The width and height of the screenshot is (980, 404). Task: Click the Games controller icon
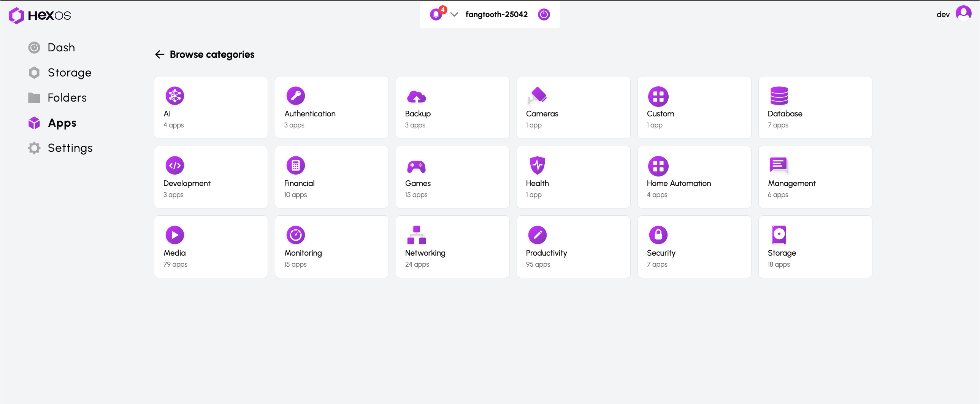[416, 166]
